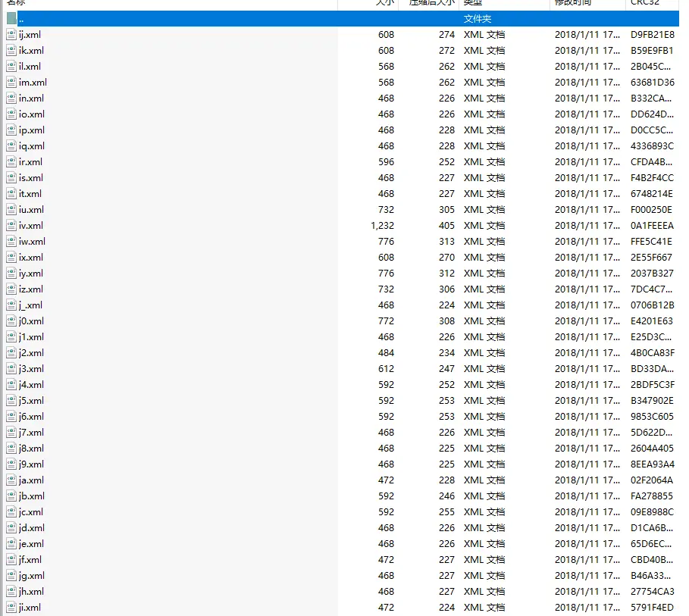Screen dimensions: 689x616
Task: Click the ij.xml file icon
Action: click(x=11, y=35)
